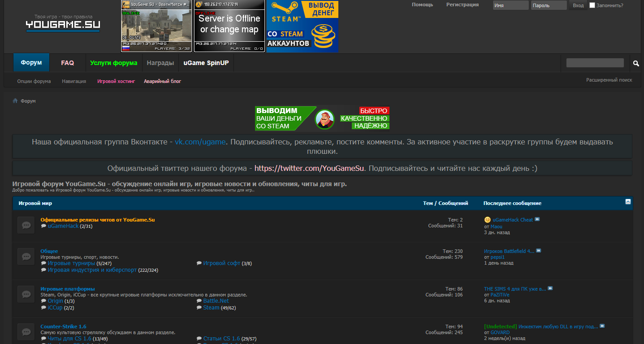This screenshot has width=644, height=344.
Task: Click forum status icon for Counter-Strike 1.6
Action: click(26, 332)
